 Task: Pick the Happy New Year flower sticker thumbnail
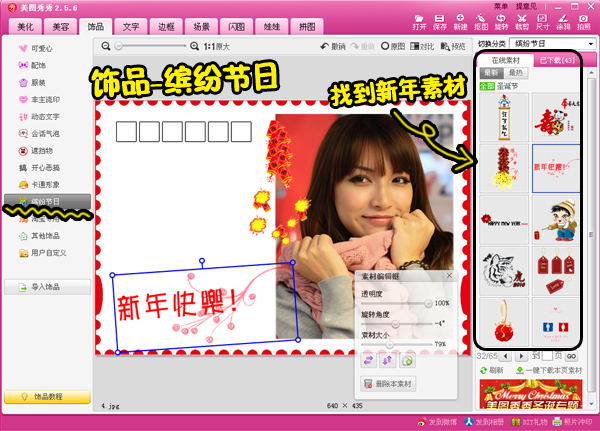(504, 220)
